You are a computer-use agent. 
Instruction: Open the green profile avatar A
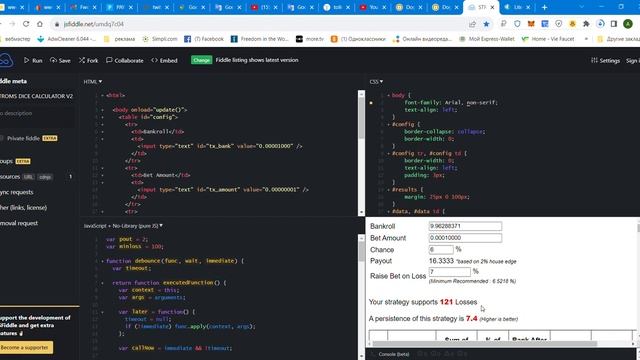click(x=628, y=24)
